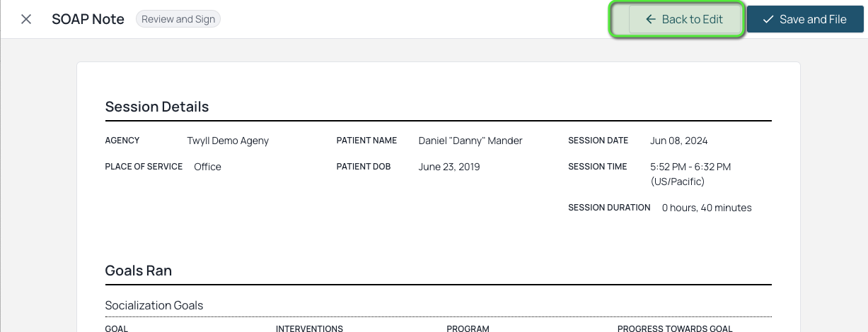Select the Session Details heading
The width and height of the screenshot is (868, 332).
pos(157,107)
